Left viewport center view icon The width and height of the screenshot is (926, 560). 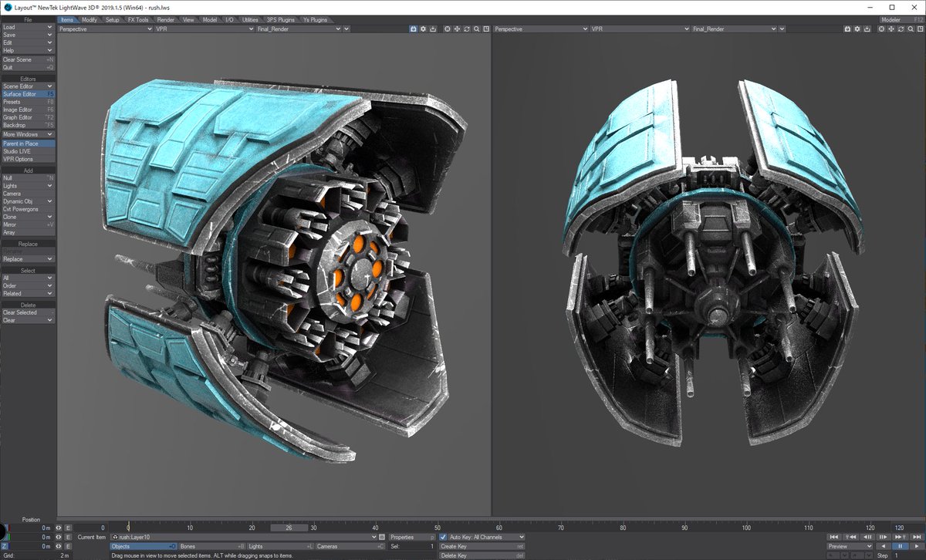point(448,29)
